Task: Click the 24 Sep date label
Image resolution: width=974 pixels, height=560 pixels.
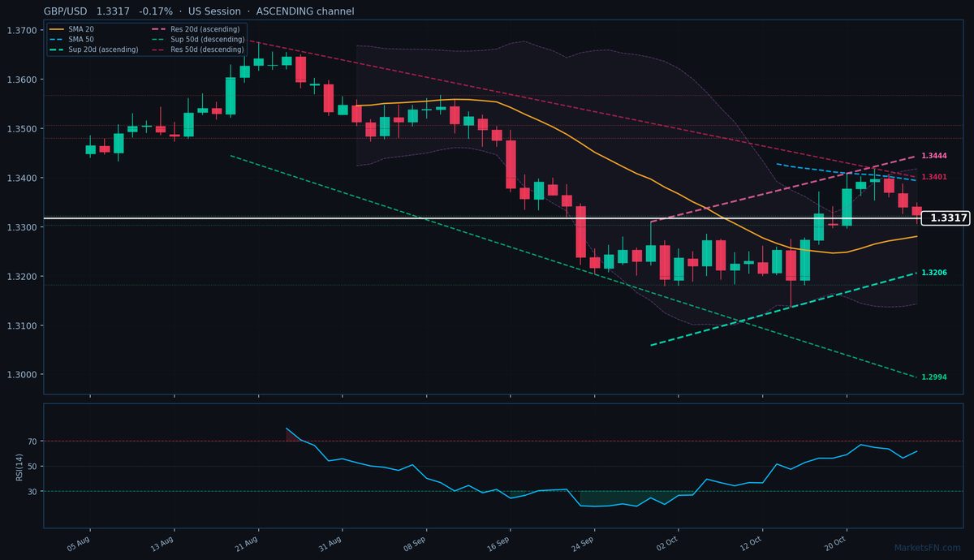Action: pos(583,543)
